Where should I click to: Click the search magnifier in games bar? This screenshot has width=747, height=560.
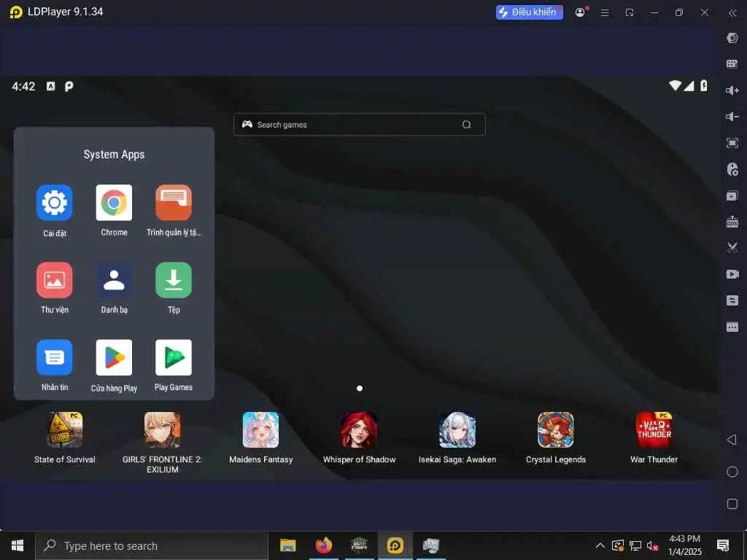tap(467, 124)
